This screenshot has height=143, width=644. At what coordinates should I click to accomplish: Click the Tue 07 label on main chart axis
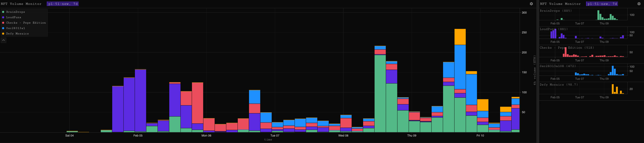click(x=275, y=135)
